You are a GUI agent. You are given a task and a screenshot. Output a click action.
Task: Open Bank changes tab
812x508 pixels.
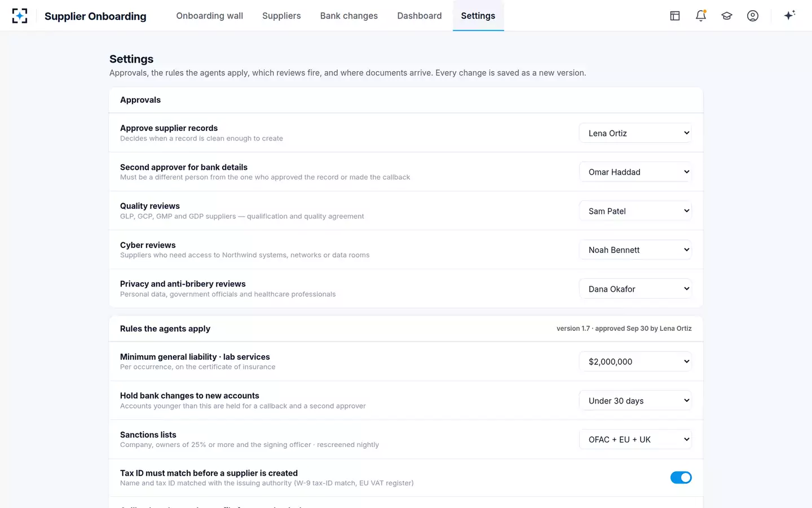349,16
